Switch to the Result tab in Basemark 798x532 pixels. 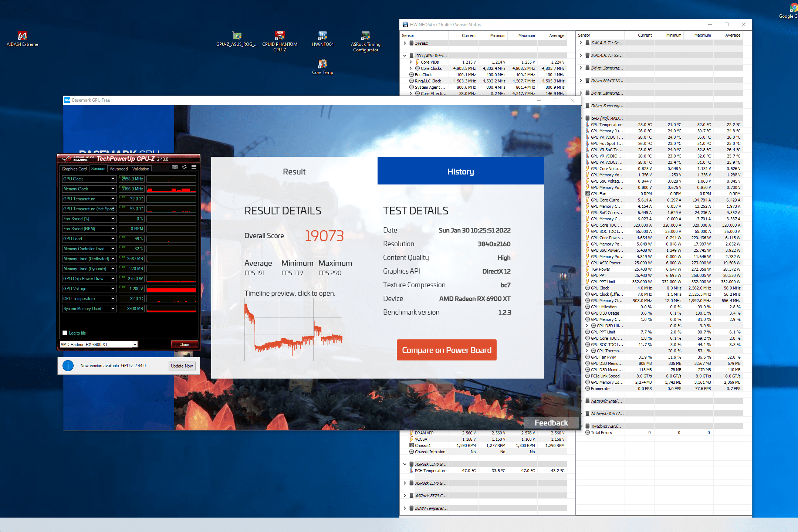click(294, 172)
